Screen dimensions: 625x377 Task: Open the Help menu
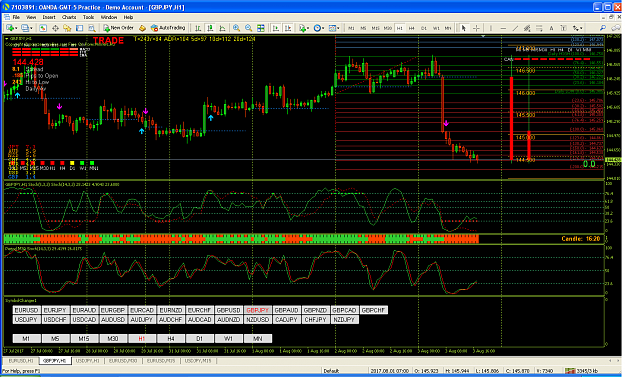tap(128, 17)
